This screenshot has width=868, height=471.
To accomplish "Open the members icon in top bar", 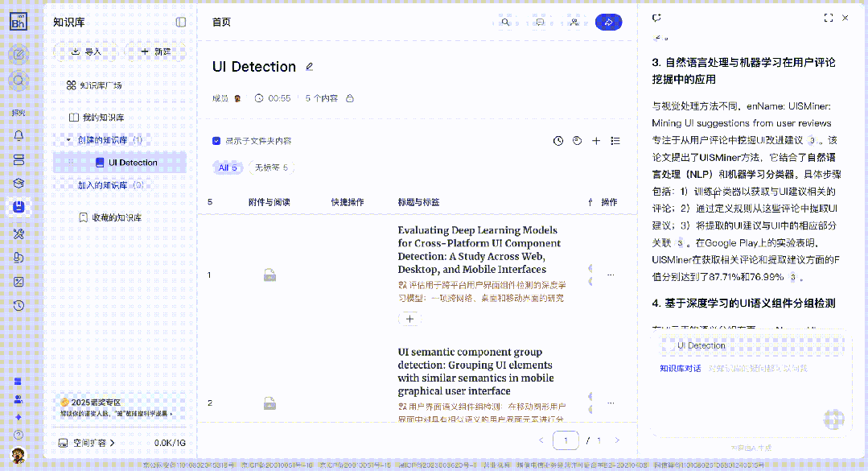I will click(574, 22).
